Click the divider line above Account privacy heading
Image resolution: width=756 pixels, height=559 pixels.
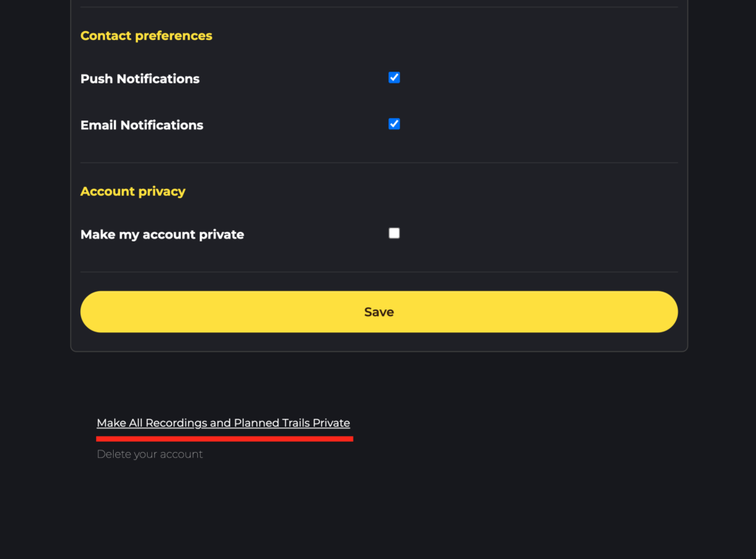click(379, 162)
